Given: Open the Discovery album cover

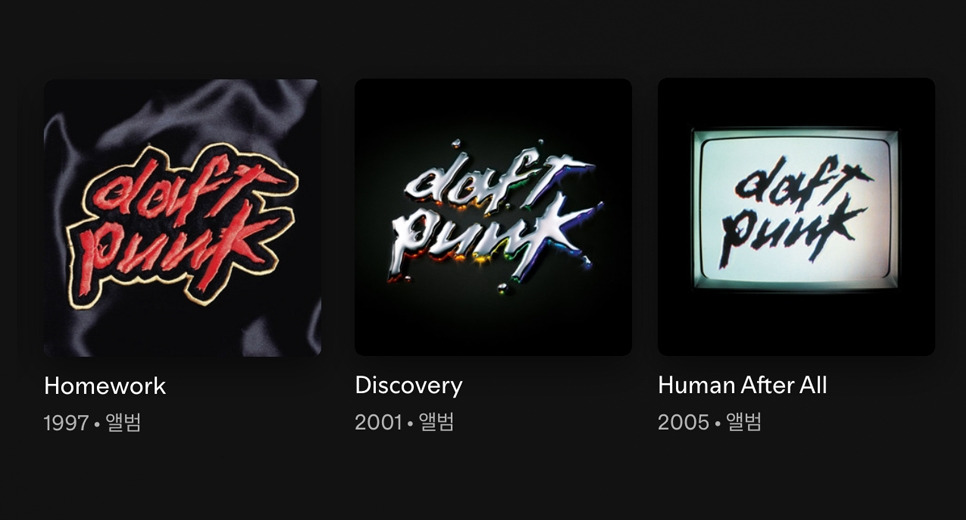Looking at the screenshot, I should 493,217.
